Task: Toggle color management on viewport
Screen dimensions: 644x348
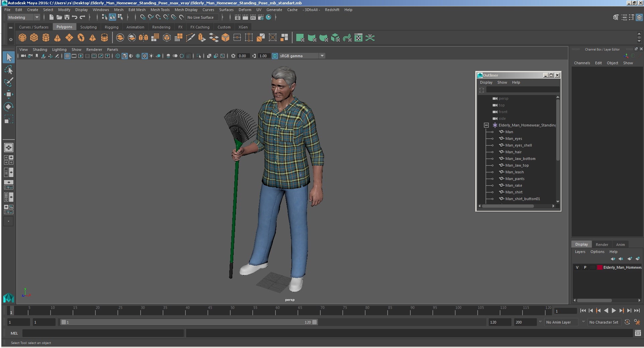Action: 275,56
